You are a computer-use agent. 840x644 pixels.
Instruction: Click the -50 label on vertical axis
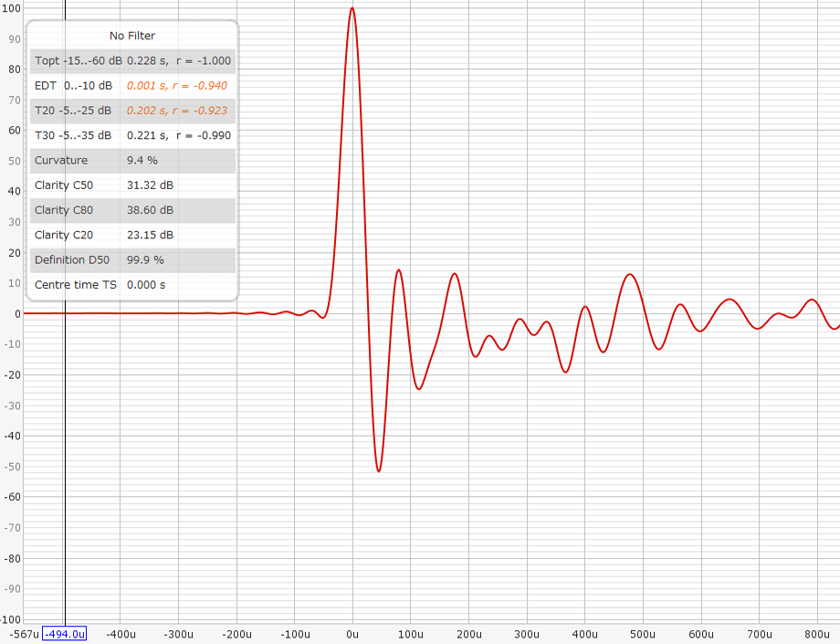point(12,466)
